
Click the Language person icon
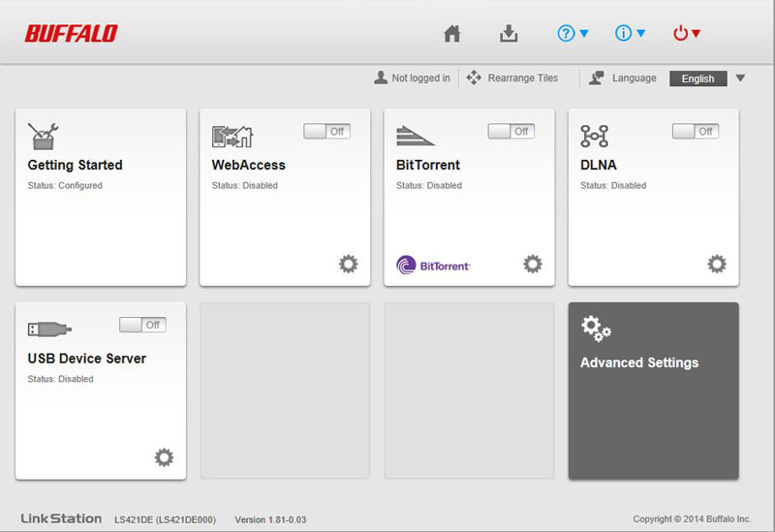point(596,78)
